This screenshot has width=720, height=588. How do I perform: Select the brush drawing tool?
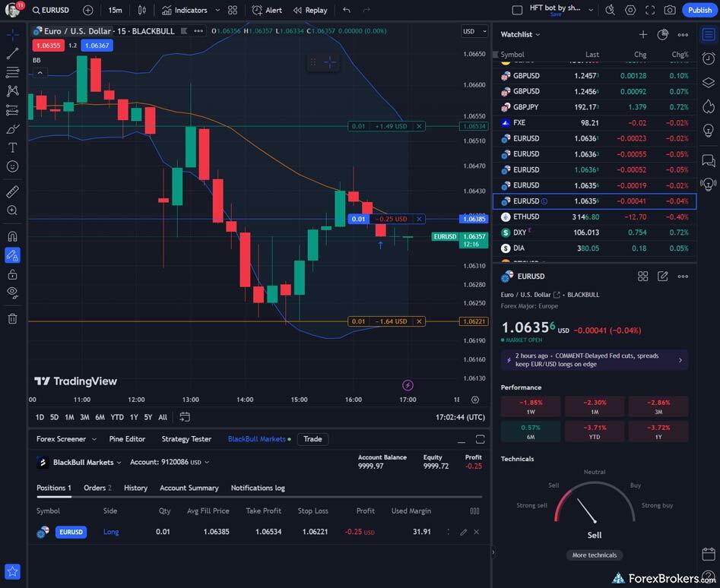12,129
